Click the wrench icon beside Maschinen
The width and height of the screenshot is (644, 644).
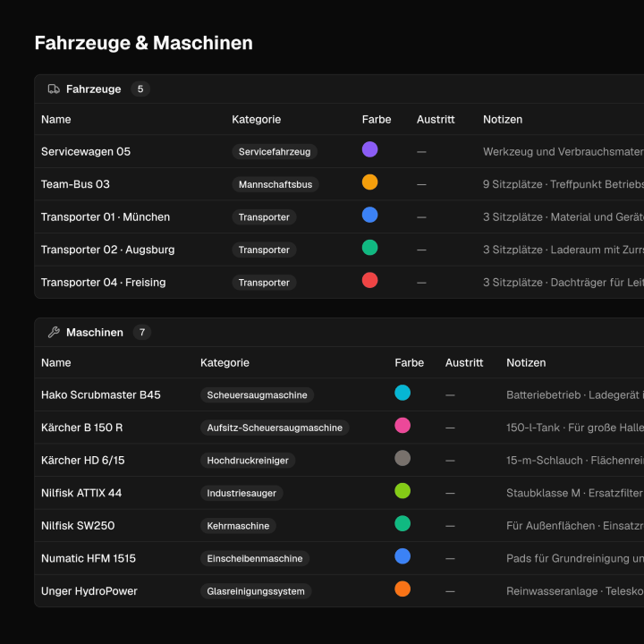tap(54, 332)
